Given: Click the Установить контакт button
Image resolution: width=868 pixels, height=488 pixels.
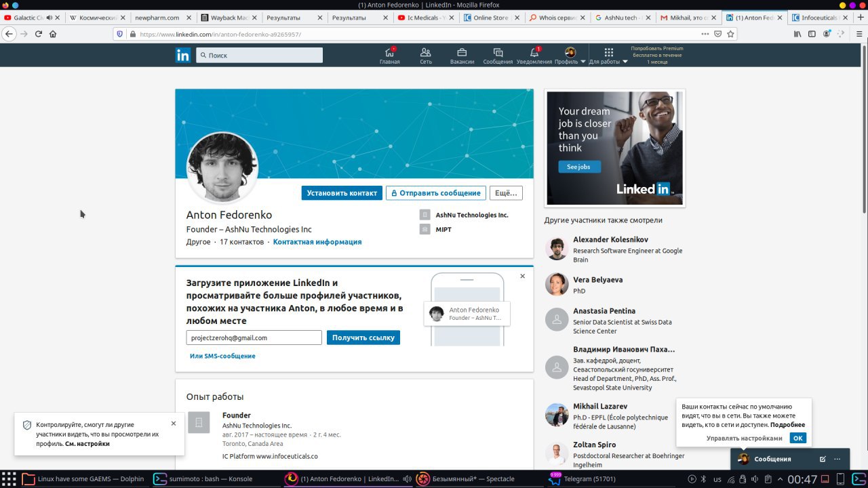Looking at the screenshot, I should [x=342, y=193].
